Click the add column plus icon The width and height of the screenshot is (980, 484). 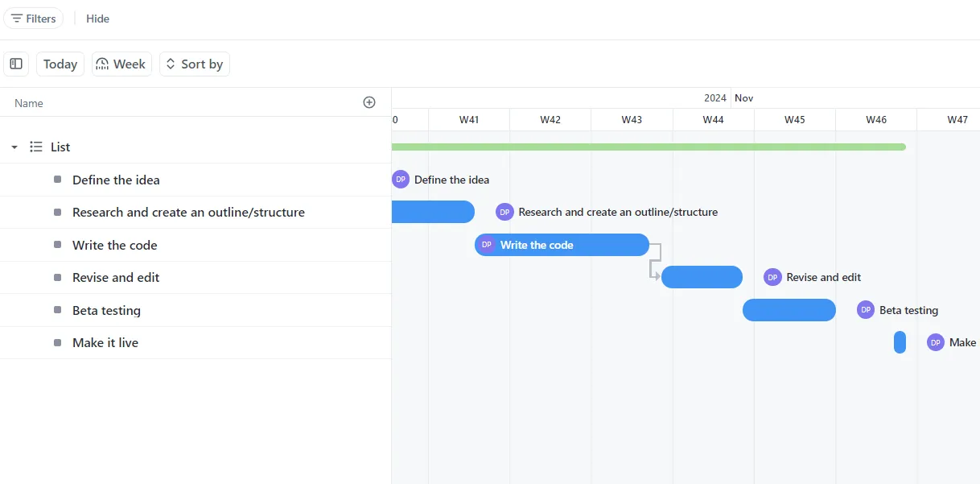pyautogui.click(x=369, y=102)
